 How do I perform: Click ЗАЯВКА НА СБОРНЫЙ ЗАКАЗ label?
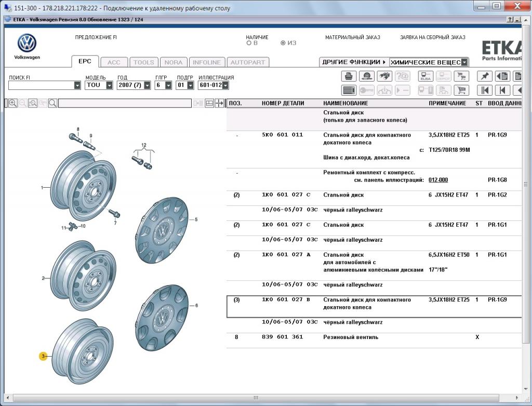433,37
